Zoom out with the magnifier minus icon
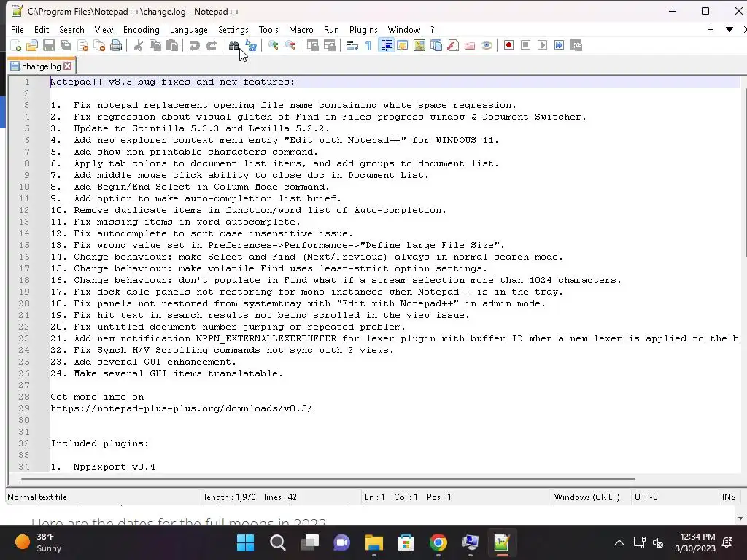The width and height of the screenshot is (747, 560). pos(290,46)
